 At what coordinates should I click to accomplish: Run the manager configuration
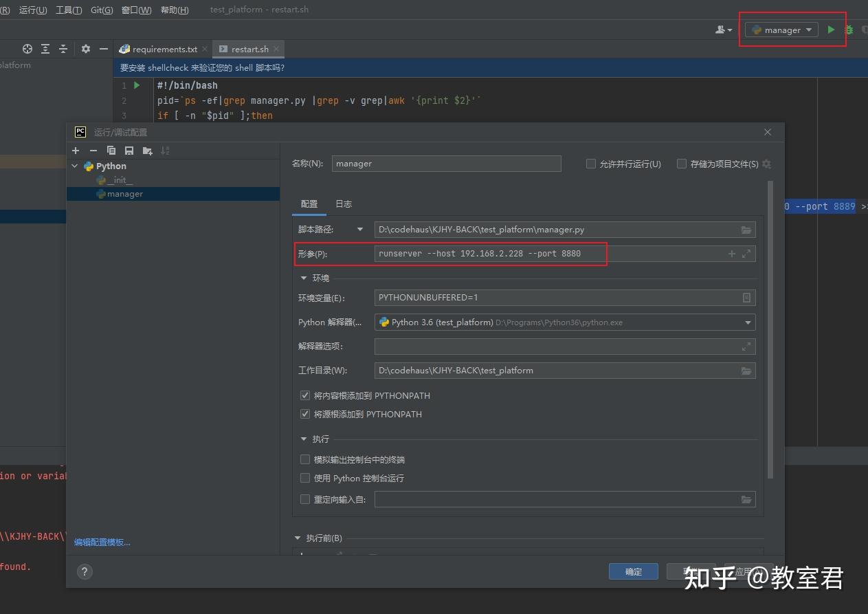pyautogui.click(x=830, y=30)
